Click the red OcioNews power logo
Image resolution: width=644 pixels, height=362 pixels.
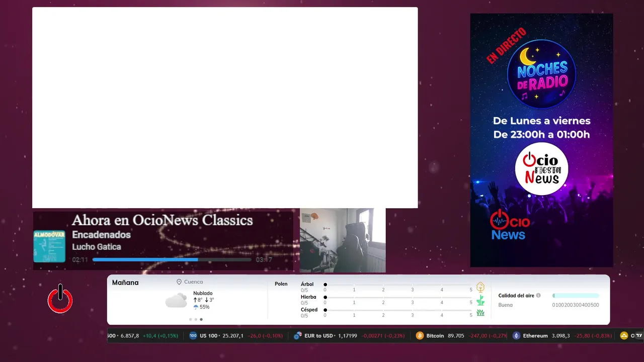[x=60, y=299]
